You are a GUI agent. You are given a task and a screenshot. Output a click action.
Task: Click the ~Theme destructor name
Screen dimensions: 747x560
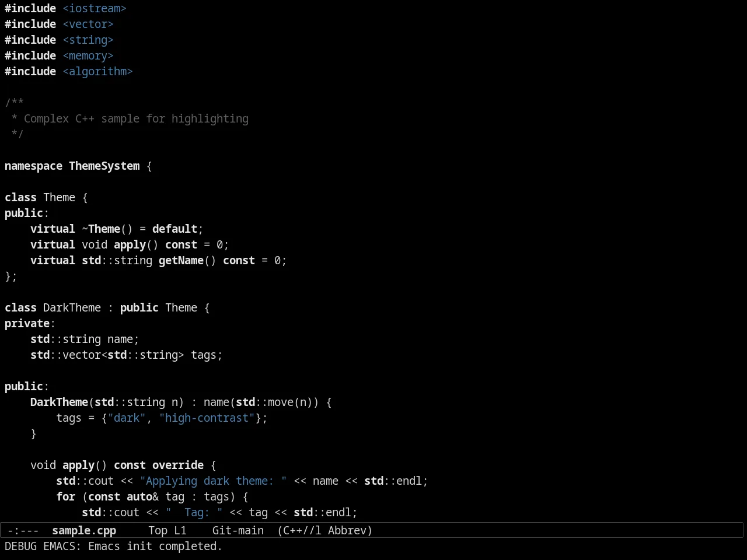(101, 229)
